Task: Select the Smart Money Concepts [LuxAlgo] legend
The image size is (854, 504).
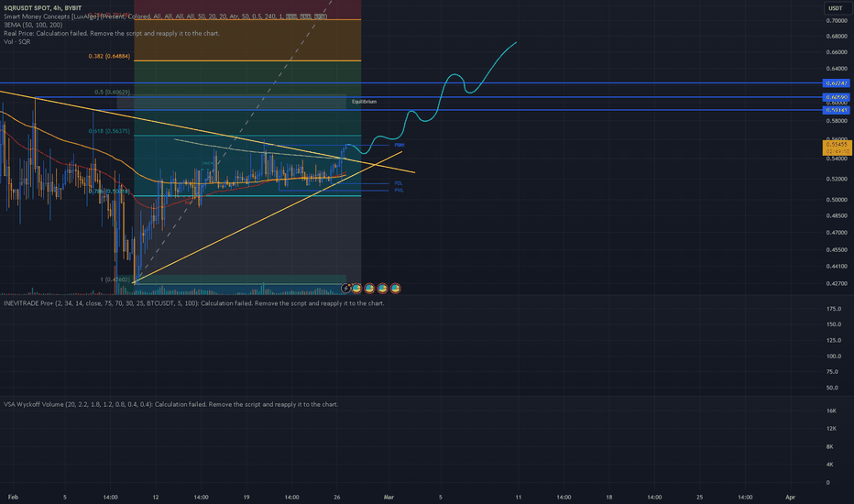Action: click(x=165, y=16)
